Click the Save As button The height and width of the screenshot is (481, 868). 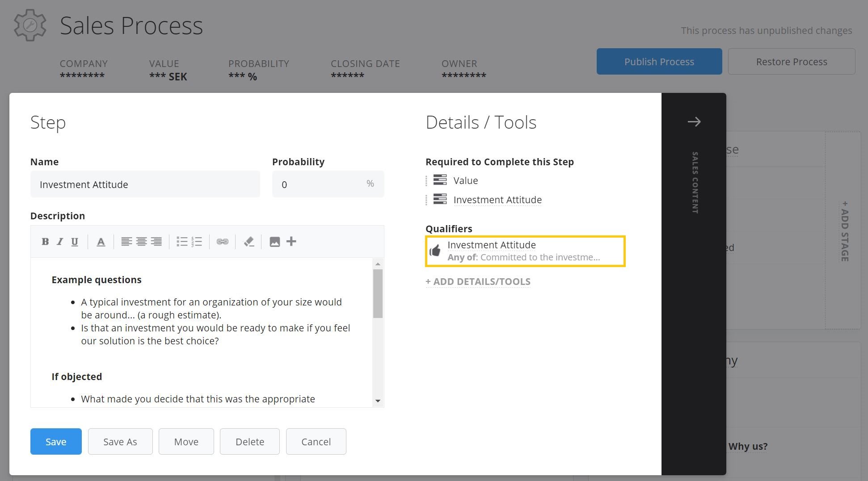click(x=120, y=441)
